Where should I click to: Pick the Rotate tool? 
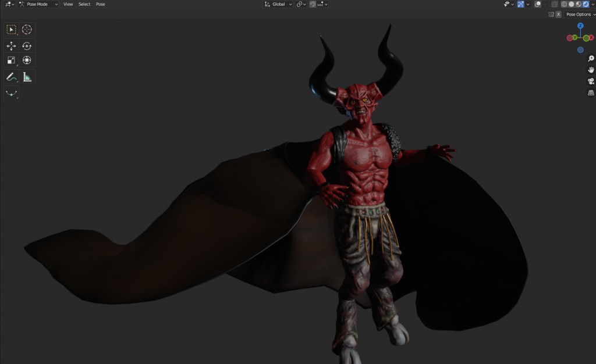pos(27,46)
